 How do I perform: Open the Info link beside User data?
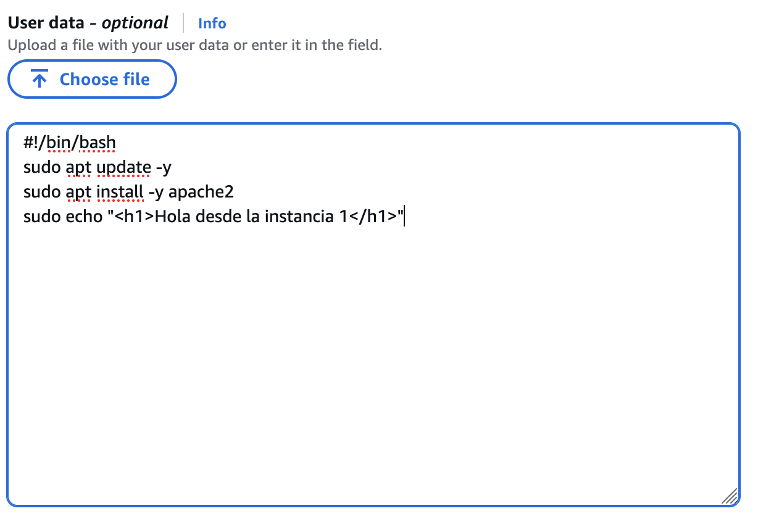click(212, 23)
